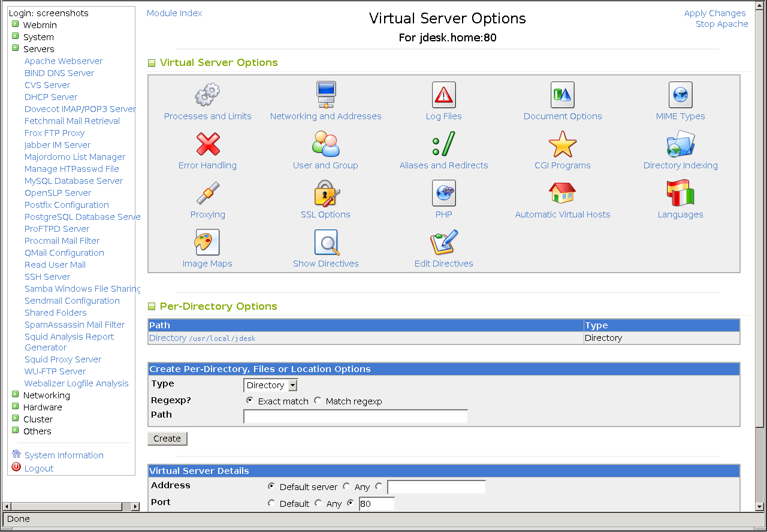Expand the Webmin category
The height and width of the screenshot is (532, 767).
coord(16,25)
